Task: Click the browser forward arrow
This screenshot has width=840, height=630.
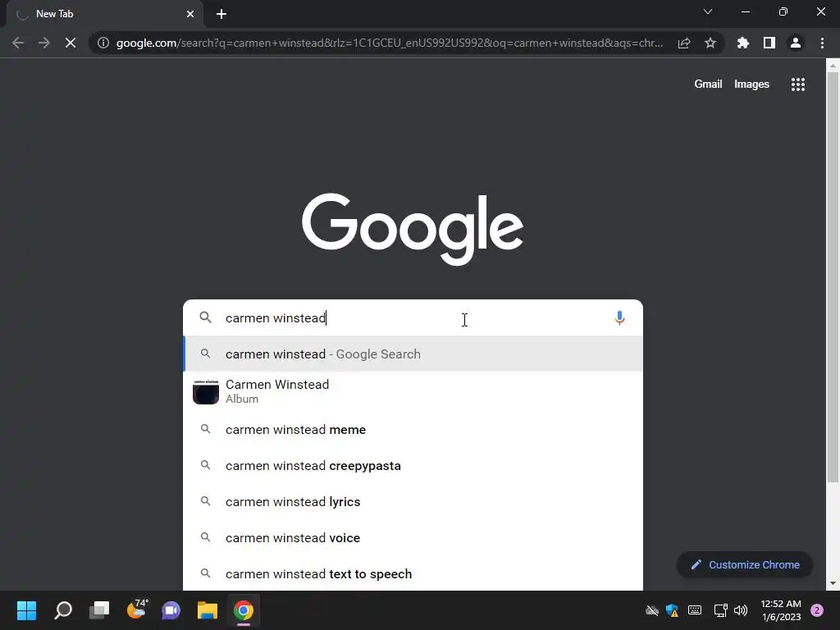Action: click(44, 43)
